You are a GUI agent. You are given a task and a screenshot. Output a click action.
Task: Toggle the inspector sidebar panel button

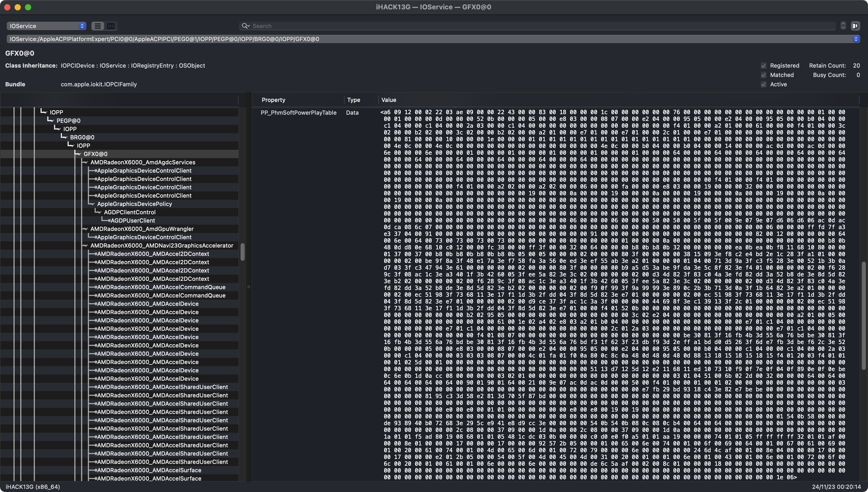point(855,26)
